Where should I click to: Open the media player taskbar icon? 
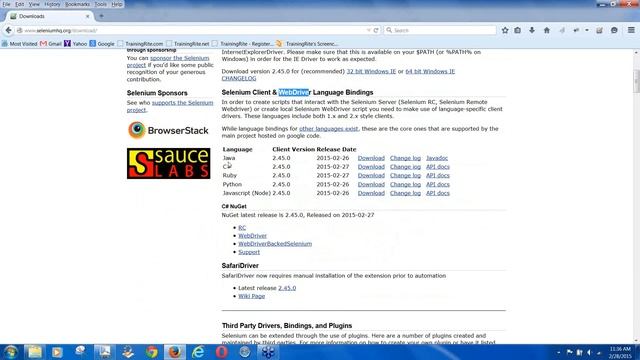[57, 352]
